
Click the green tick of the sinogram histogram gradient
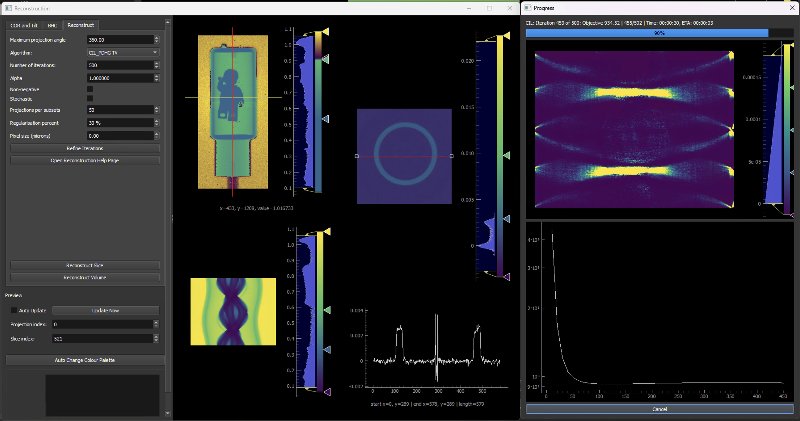(327, 310)
